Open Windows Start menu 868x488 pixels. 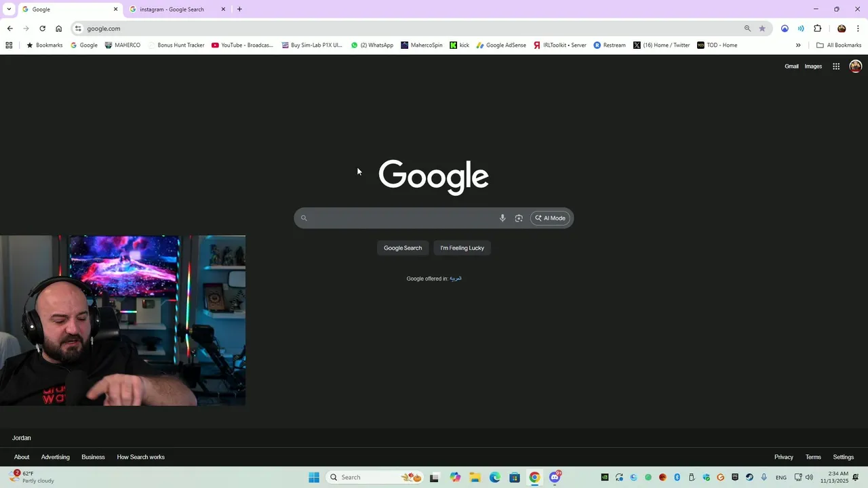point(314,477)
